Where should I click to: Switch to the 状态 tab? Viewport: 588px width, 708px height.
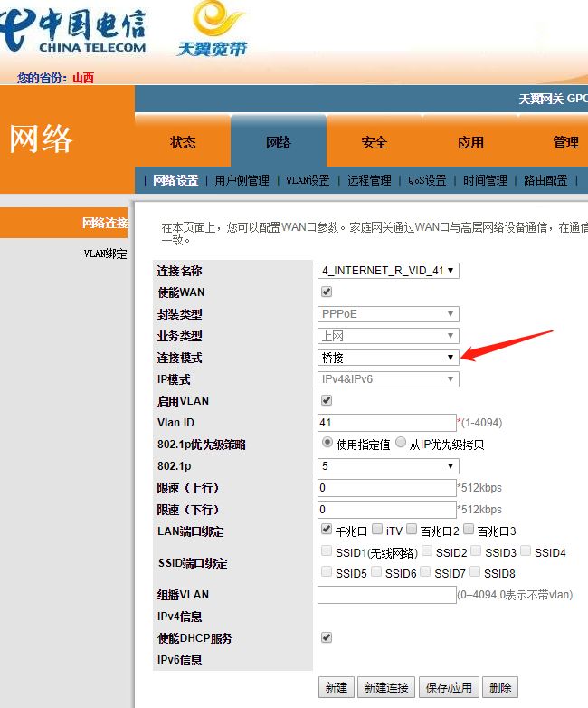click(x=183, y=142)
